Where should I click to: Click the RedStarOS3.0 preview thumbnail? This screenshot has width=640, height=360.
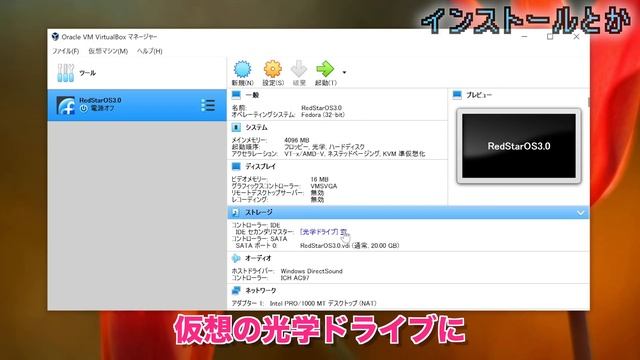pyautogui.click(x=519, y=146)
